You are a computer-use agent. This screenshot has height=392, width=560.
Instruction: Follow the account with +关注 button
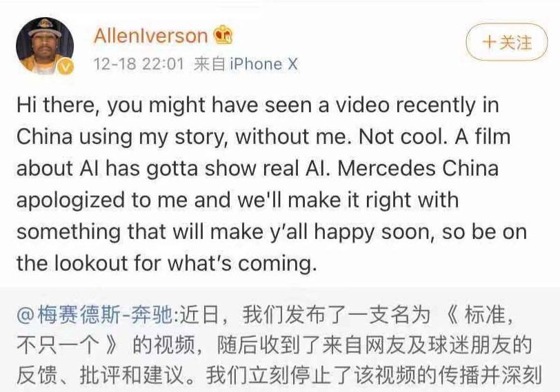507,43
